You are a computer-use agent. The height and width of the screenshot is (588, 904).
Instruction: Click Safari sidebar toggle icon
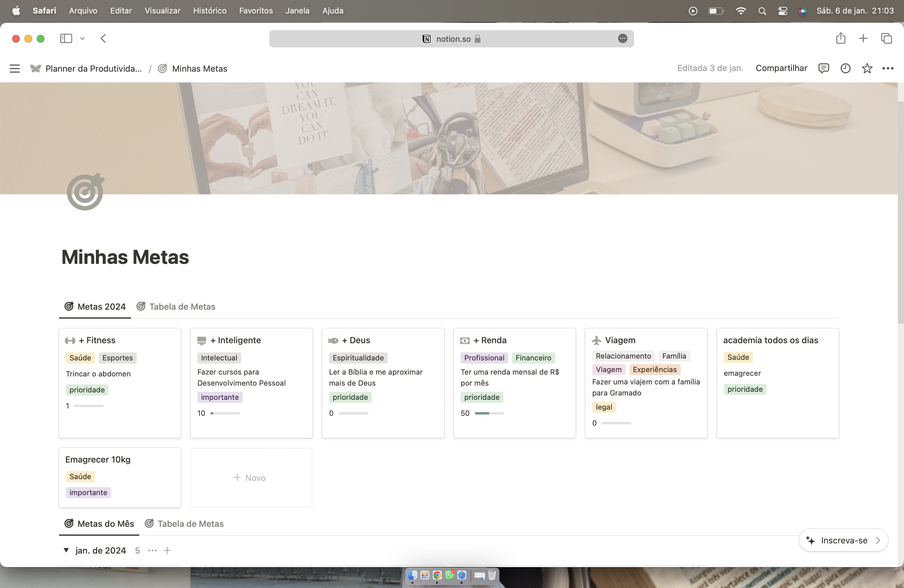click(x=66, y=38)
